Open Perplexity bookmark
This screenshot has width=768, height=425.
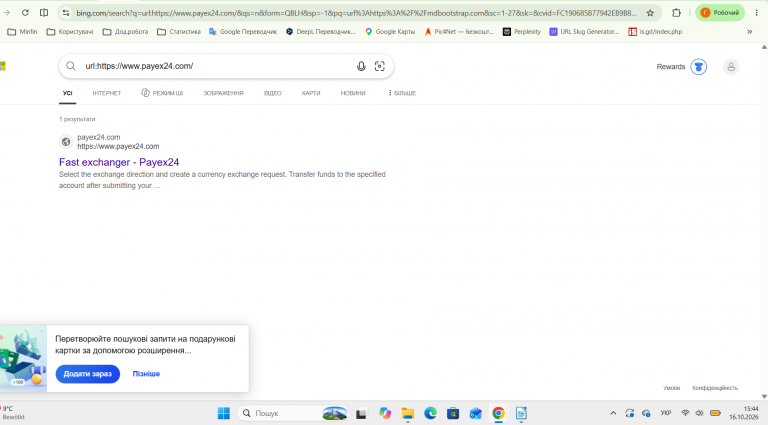tap(522, 32)
